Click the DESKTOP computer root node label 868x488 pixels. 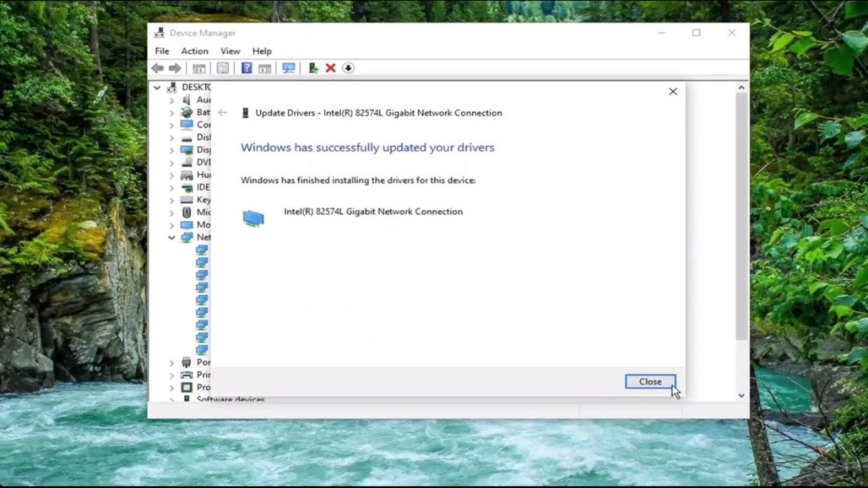196,87
